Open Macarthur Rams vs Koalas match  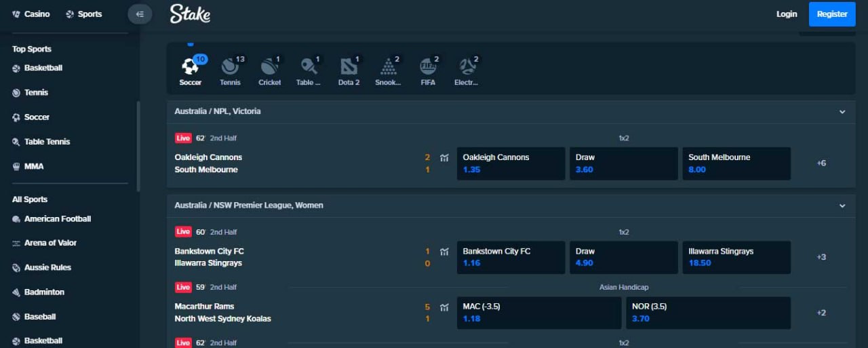222,313
